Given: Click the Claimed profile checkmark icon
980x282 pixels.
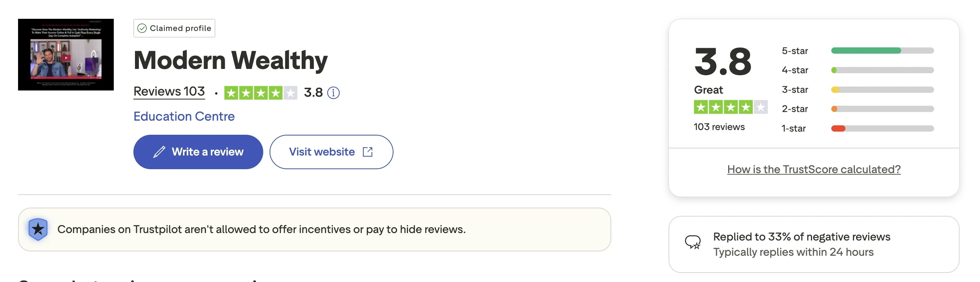Looking at the screenshot, I should point(142,28).
